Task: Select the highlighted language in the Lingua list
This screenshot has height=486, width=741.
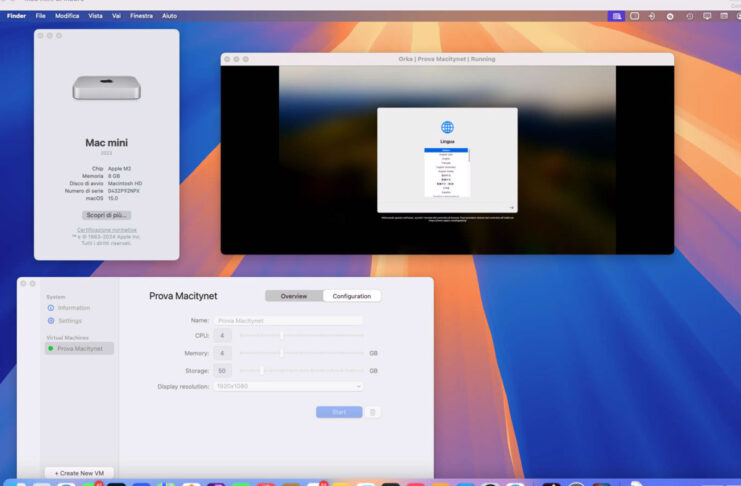Action: (446, 150)
